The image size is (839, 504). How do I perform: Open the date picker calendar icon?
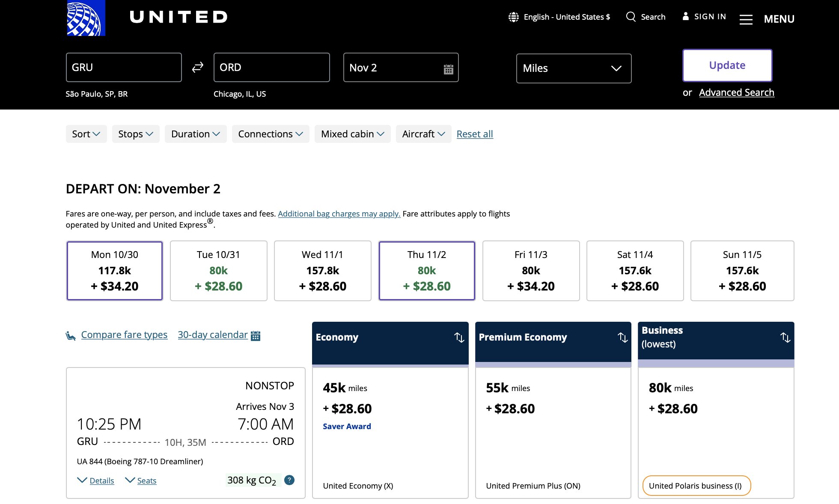(x=448, y=69)
